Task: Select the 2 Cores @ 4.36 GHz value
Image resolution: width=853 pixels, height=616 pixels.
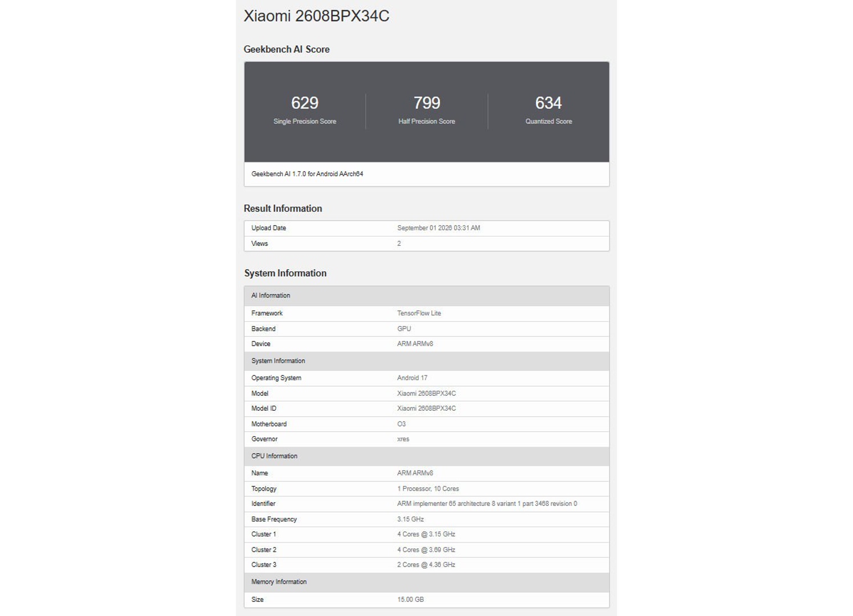Action: click(426, 565)
